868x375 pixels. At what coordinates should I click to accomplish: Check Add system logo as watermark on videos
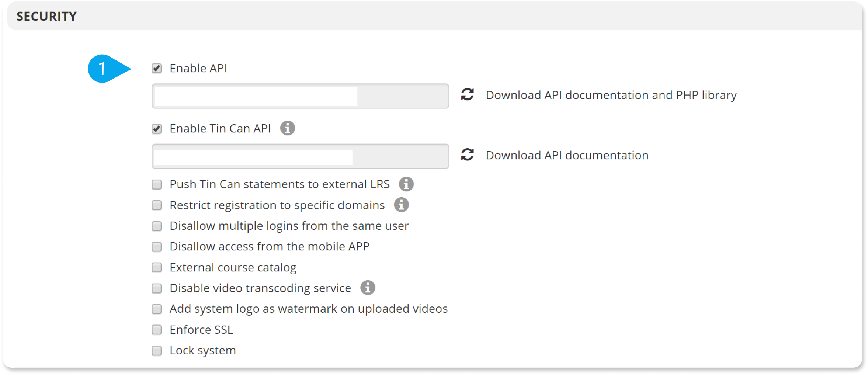(156, 309)
